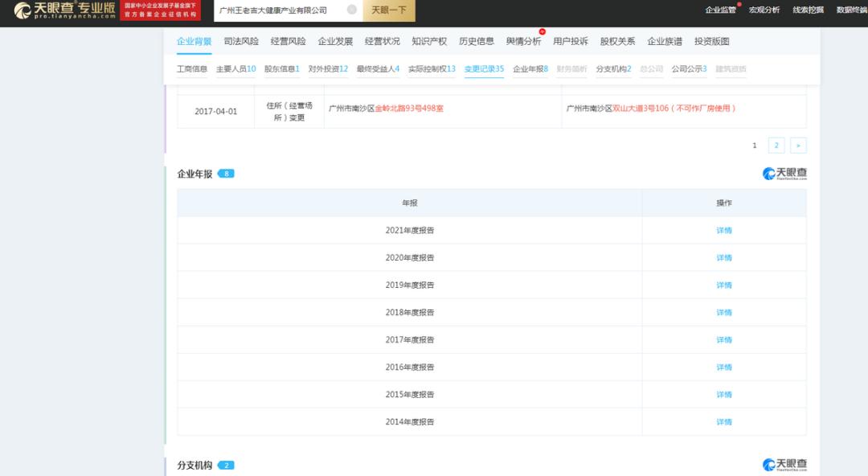Click the 天眼一下 search button

pos(389,10)
